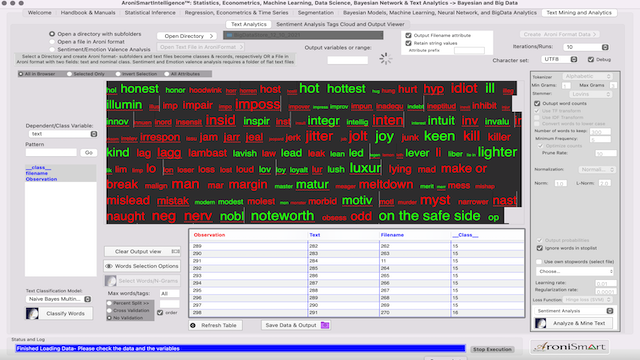The width and height of the screenshot is (640, 360).
Task: Enable Use own stopwords checkbox
Action: (x=539, y=262)
